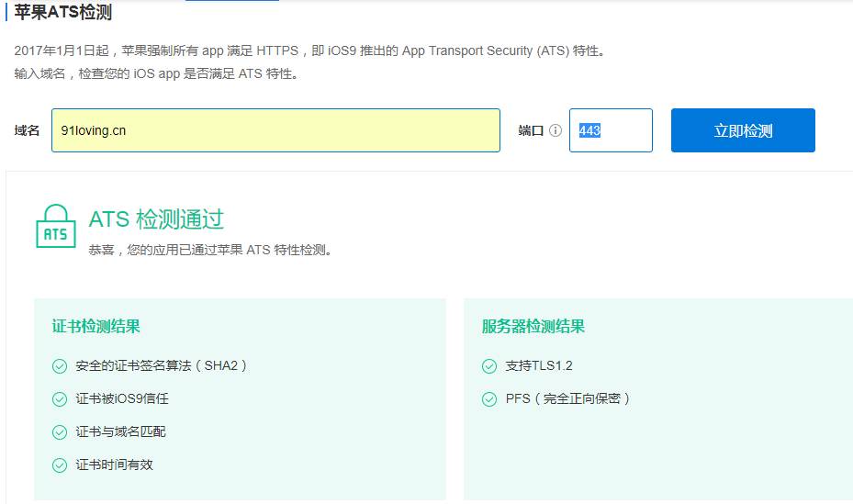
Task: Click the 域名 field label
Action: click(27, 131)
